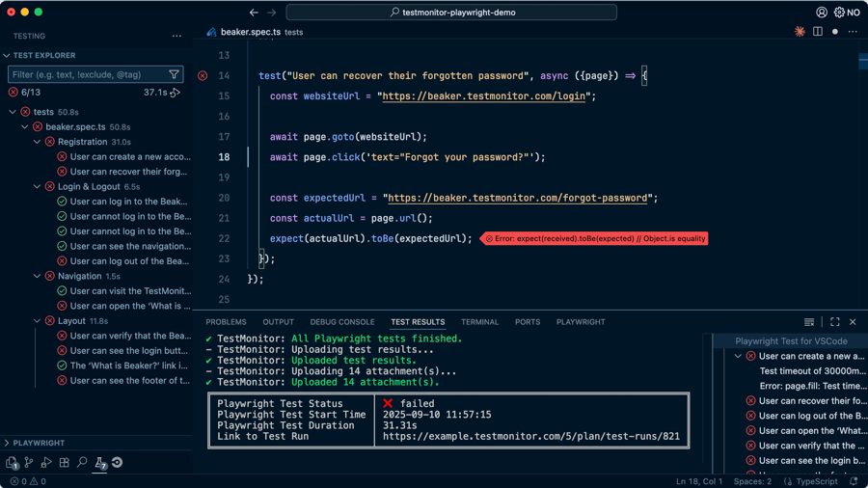The width and height of the screenshot is (868, 488).
Task: Click the test filter input field
Action: coord(87,74)
